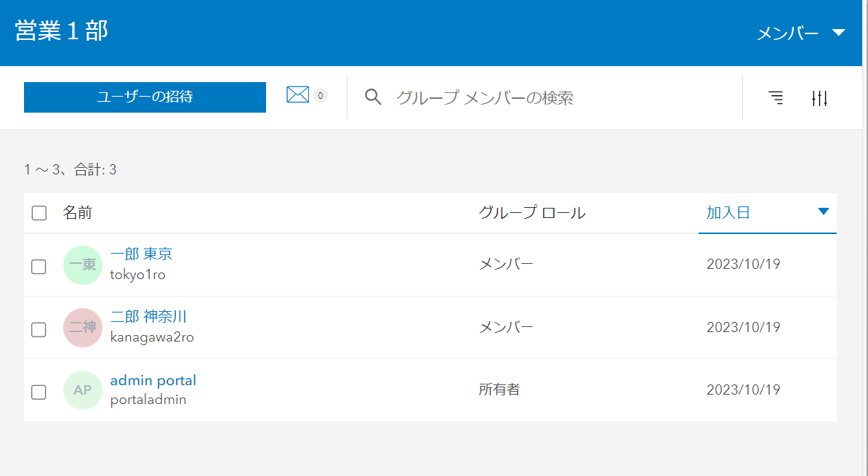This screenshot has height=476, width=868.
Task: Click the 営業１部 group title
Action: tap(62, 31)
